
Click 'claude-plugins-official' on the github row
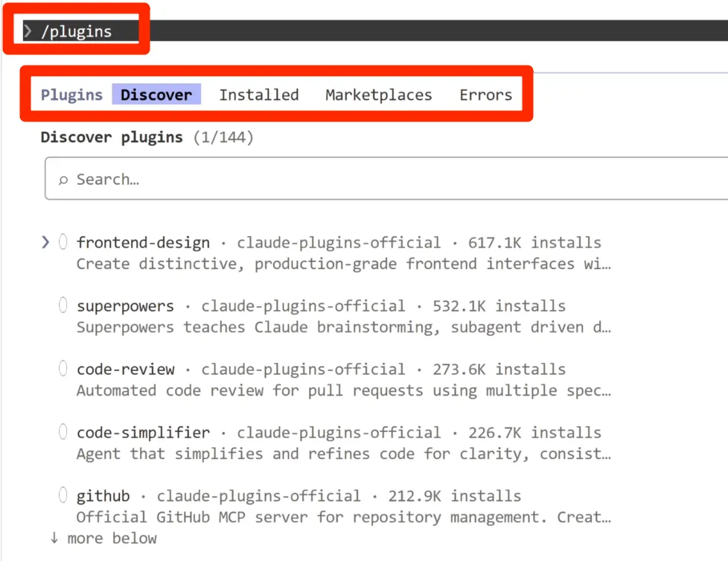(x=258, y=496)
